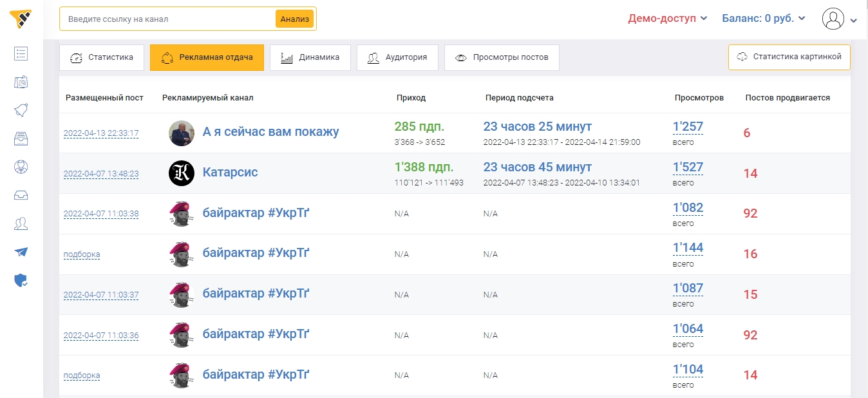This screenshot has height=398, width=868.
Task: Click the contacts people icon in sidebar
Action: pyautogui.click(x=21, y=223)
